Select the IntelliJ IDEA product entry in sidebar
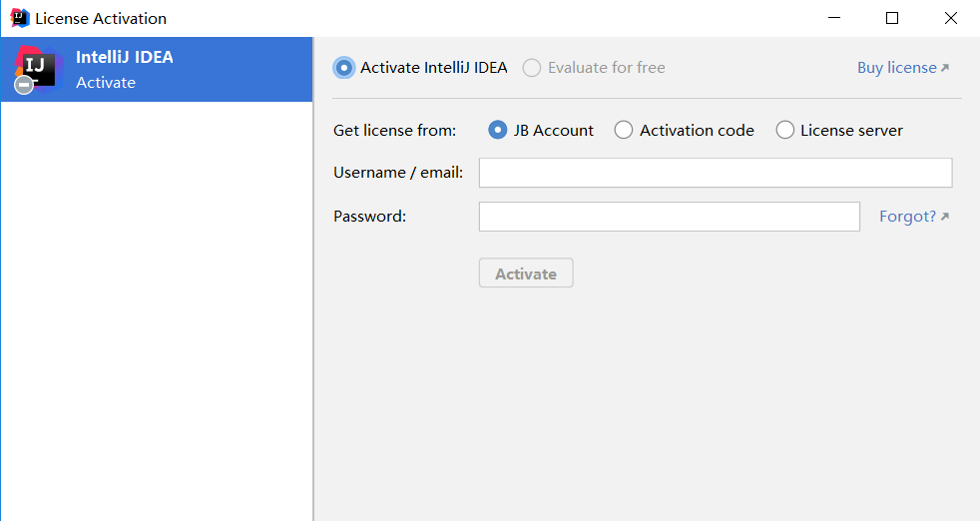Viewport: 980px width, 521px height. click(157, 70)
